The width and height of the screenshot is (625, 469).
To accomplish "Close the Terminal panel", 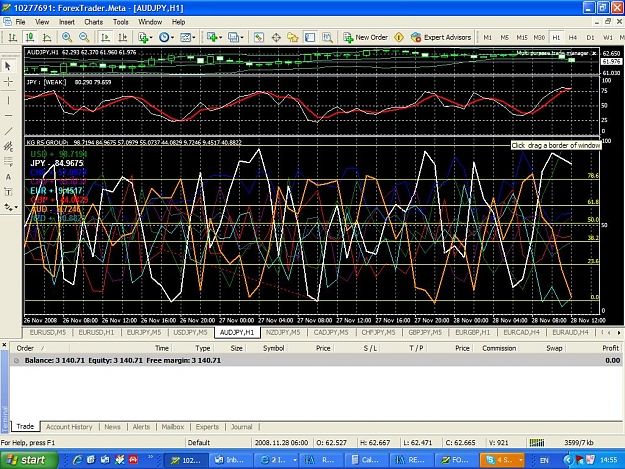I will [4, 345].
